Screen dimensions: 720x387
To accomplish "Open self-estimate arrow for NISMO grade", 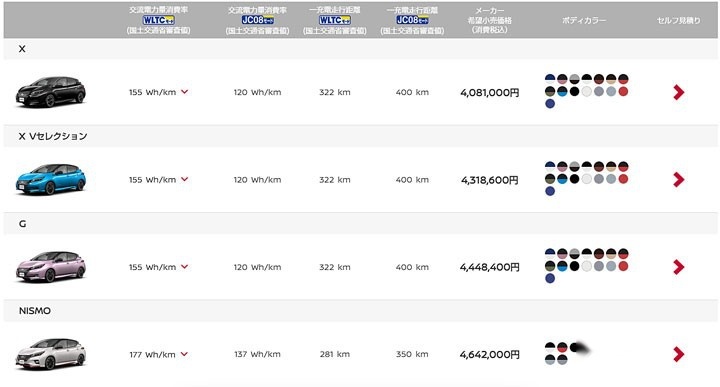I will pos(679,354).
